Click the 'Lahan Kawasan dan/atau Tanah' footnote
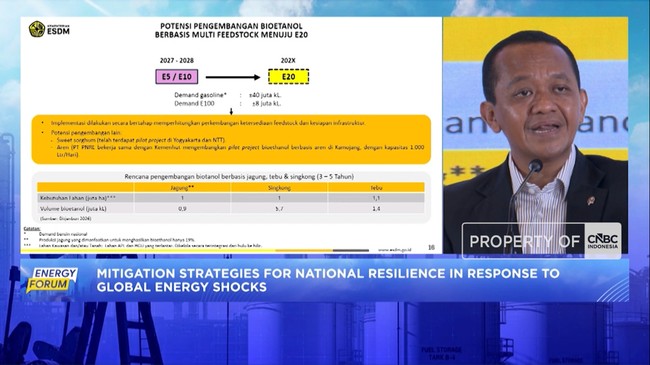The image size is (650, 365). (x=150, y=246)
